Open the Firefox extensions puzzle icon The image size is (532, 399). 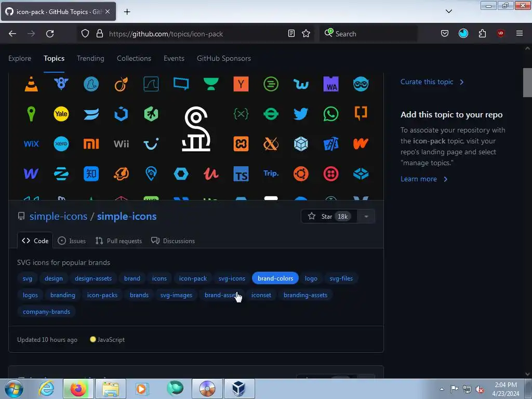482,33
